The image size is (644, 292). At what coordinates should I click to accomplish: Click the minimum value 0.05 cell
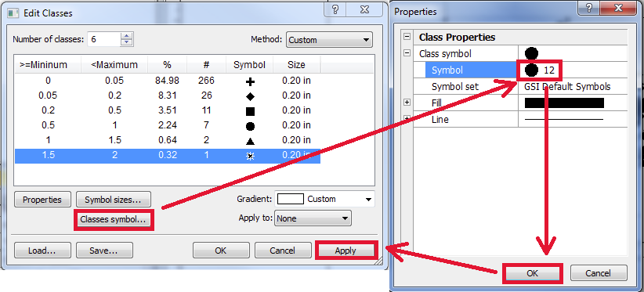(48, 96)
